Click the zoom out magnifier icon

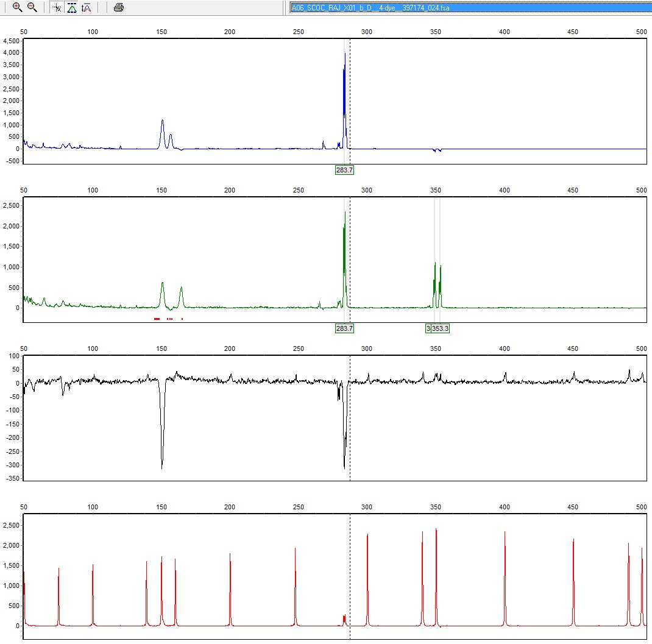32,7
